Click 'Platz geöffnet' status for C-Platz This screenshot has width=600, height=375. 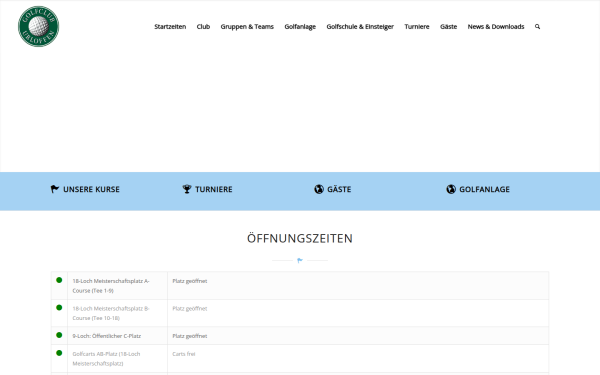pos(189,336)
